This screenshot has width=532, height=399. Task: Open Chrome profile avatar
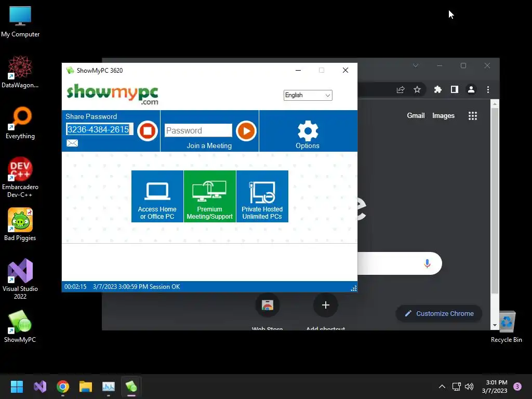471,89
